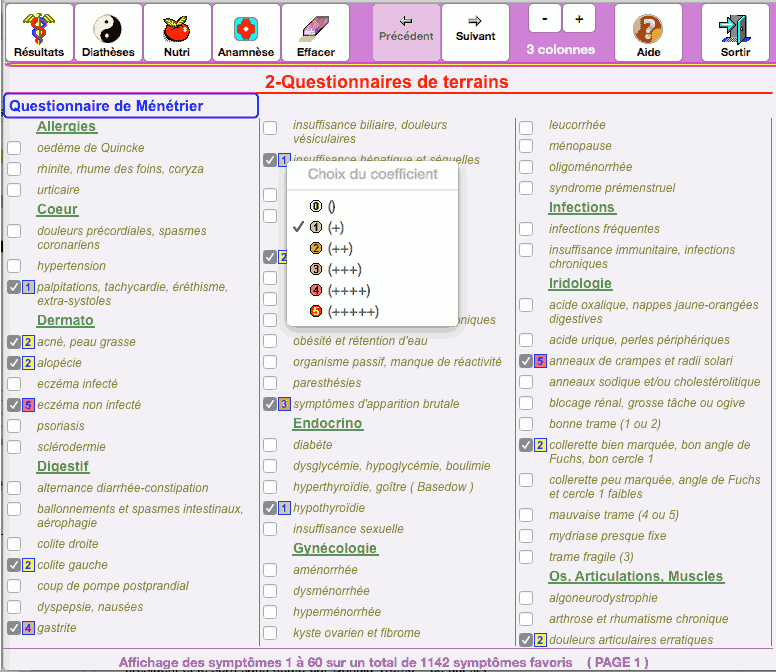Check obésité et rétention d'eau checkbox
Screen dimensions: 776x672
click(x=270, y=341)
